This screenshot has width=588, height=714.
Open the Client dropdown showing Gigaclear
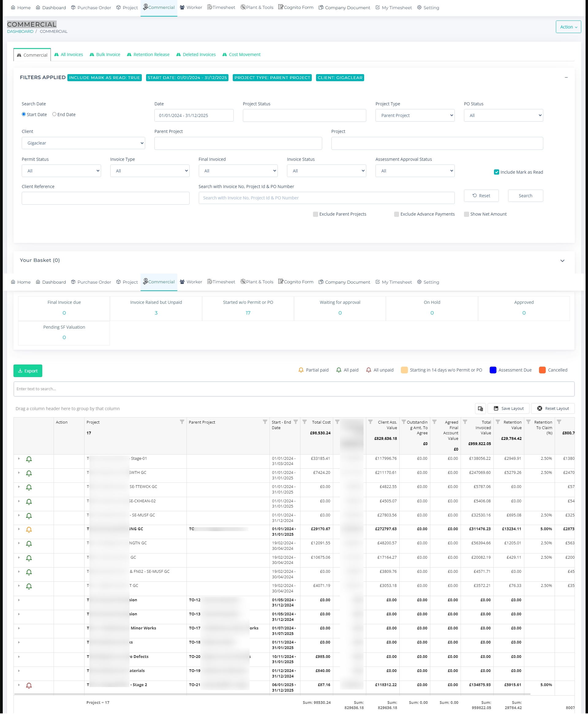coord(83,143)
